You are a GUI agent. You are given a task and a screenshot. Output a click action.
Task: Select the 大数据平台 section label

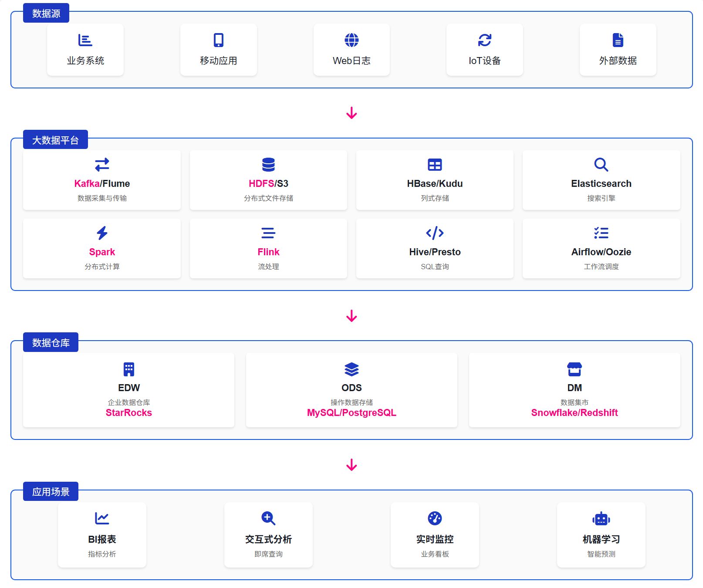point(55,140)
